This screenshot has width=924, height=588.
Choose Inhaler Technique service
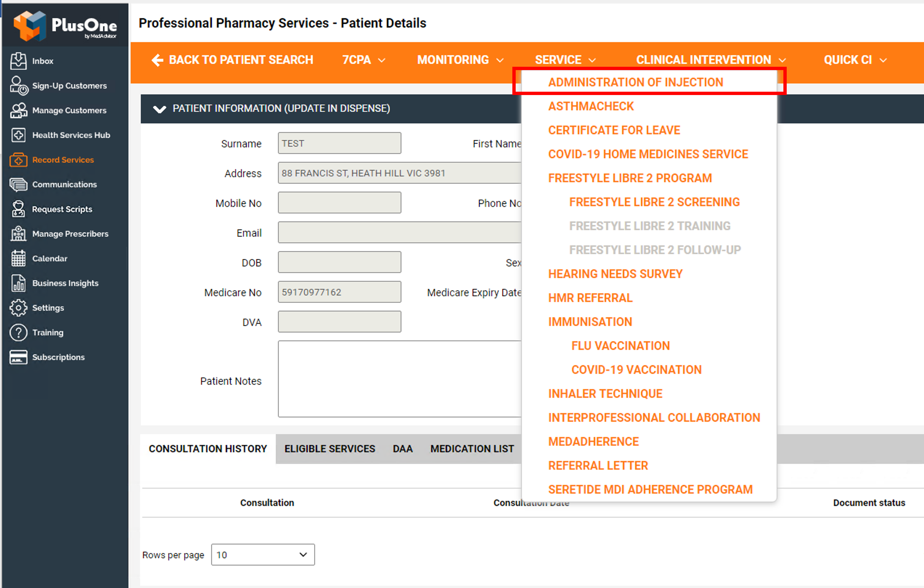[605, 394]
